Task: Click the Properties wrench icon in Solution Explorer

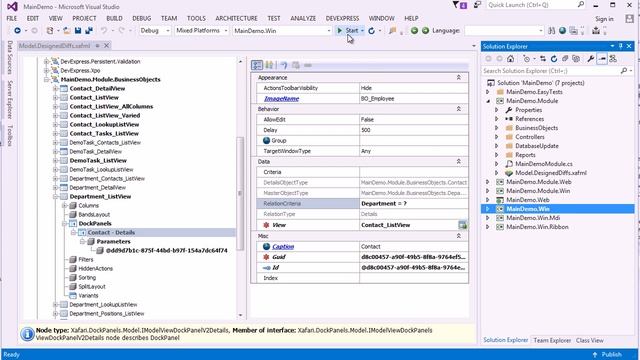Action: (591, 59)
